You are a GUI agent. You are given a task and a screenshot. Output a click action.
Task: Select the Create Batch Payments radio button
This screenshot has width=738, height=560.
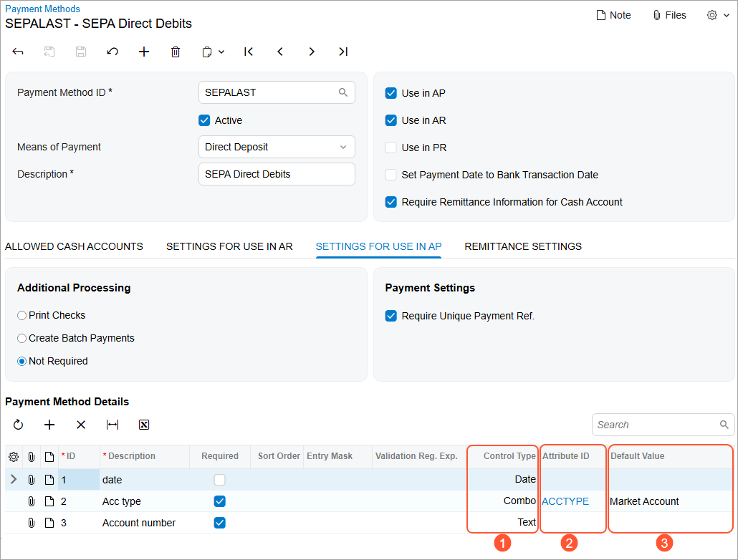[x=21, y=338]
